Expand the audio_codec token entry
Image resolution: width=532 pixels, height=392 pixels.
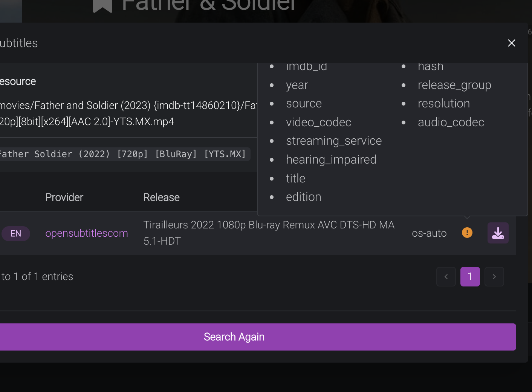[x=451, y=122]
